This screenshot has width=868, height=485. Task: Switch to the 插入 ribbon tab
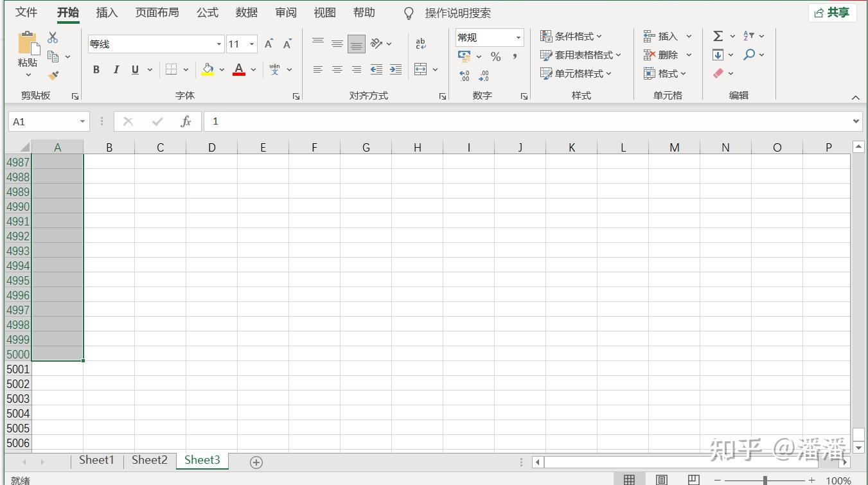pyautogui.click(x=106, y=12)
